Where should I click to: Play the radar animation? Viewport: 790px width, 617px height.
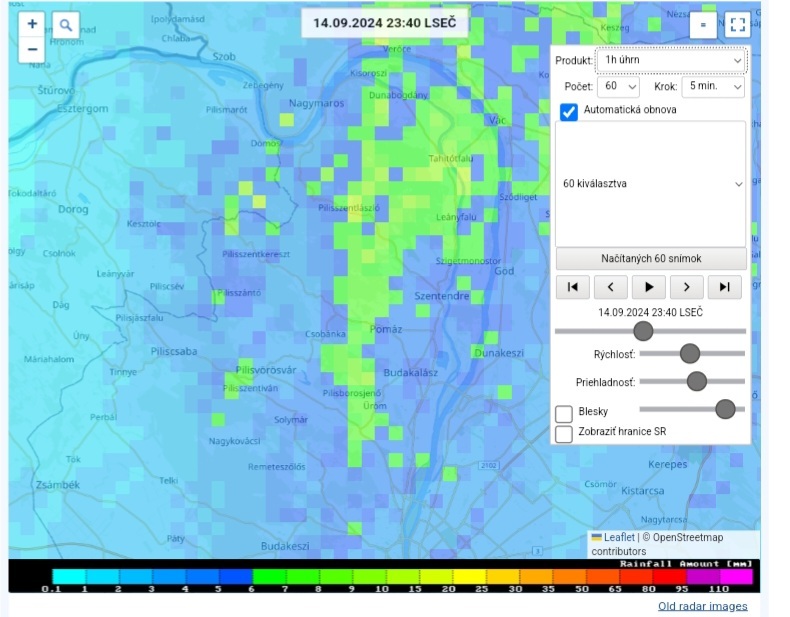coord(649,287)
